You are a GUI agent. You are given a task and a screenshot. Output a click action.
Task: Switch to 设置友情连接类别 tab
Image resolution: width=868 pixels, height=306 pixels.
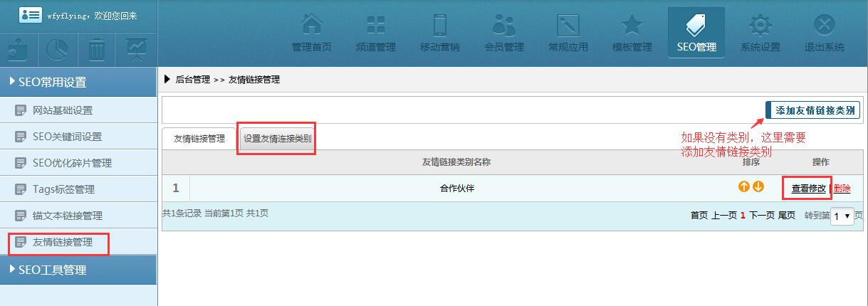click(277, 139)
